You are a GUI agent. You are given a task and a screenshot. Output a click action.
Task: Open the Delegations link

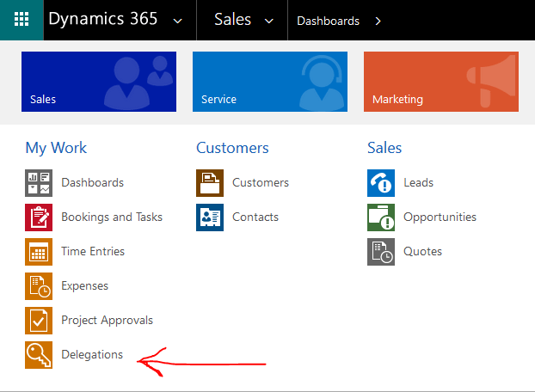[x=92, y=354]
